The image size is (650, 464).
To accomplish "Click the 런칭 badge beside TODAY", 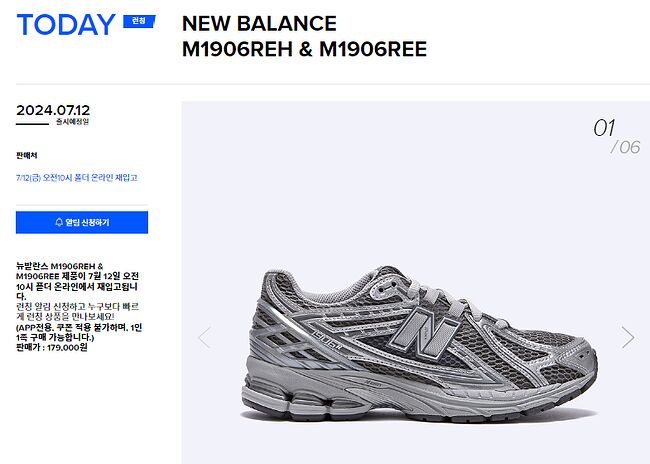I will tap(139, 21).
